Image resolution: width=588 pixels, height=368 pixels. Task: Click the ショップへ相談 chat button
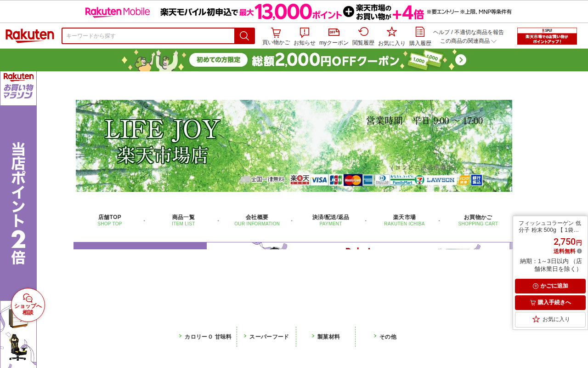28,305
